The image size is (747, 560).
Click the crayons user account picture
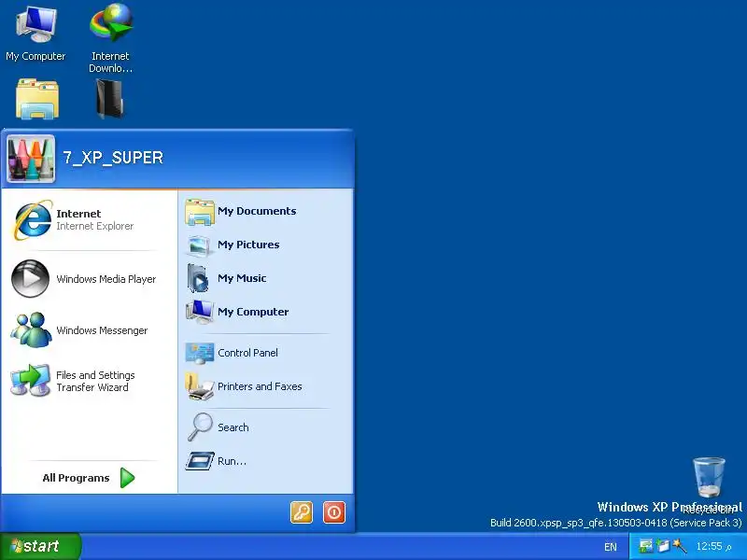[x=31, y=159]
